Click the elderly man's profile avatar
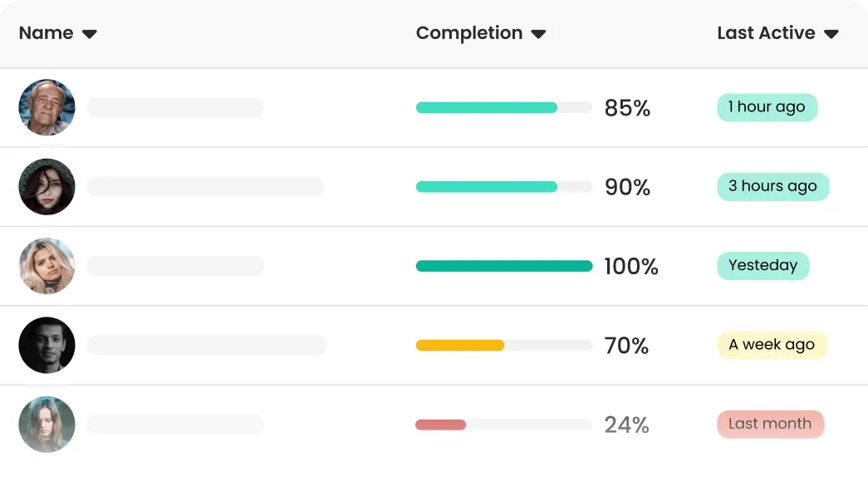This screenshot has width=868, height=497. click(x=47, y=108)
